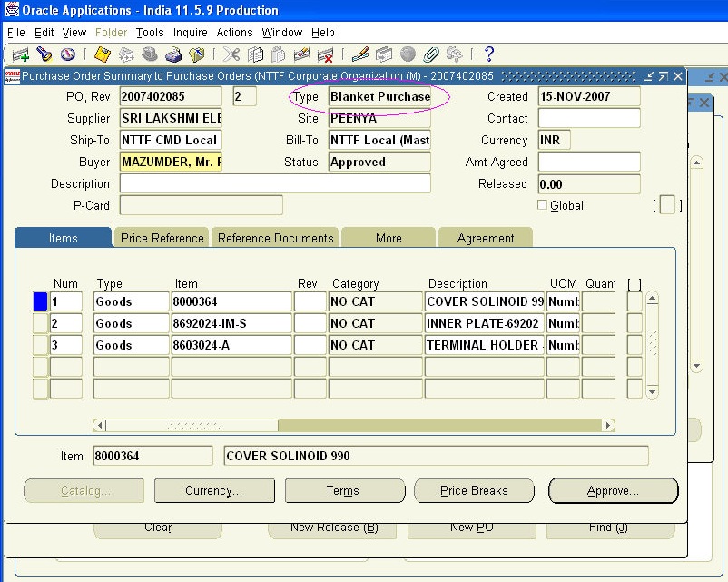
Task: Click the Find flashlight toolbar icon
Action: [44, 54]
